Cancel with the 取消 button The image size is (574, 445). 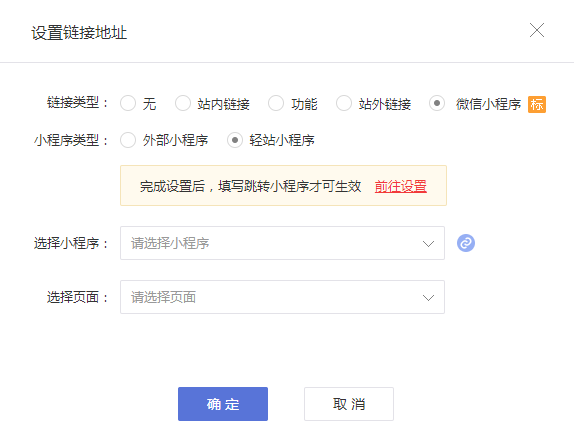click(349, 404)
